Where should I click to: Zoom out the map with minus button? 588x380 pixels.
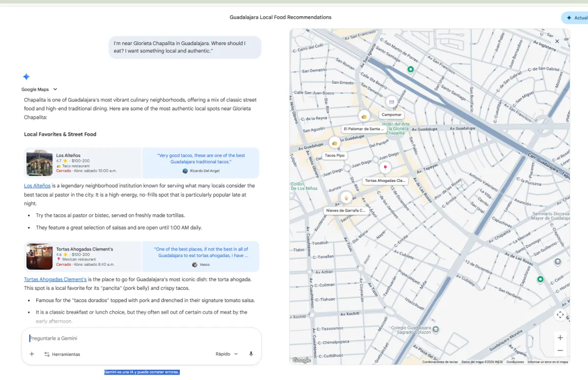[x=560, y=351]
